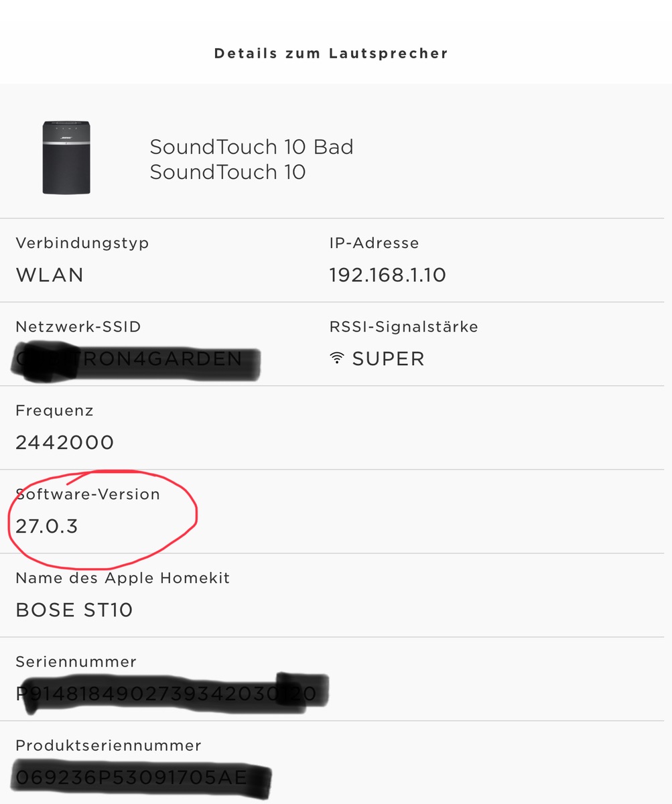The height and width of the screenshot is (804, 672).
Task: Select the SUPER signal strength value
Action: (389, 359)
